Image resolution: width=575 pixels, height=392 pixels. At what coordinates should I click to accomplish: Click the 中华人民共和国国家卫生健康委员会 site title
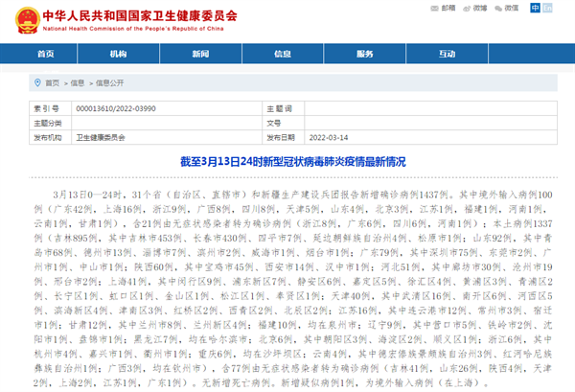point(140,15)
